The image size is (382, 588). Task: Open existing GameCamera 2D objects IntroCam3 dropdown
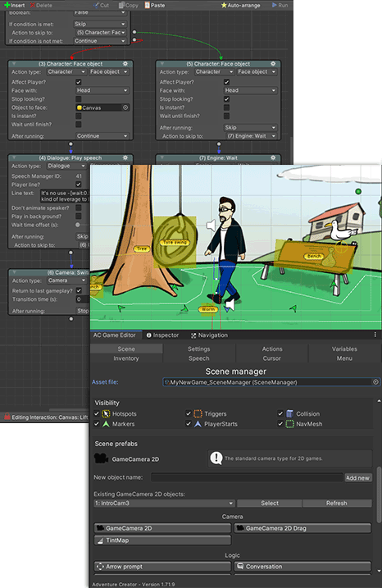click(164, 504)
